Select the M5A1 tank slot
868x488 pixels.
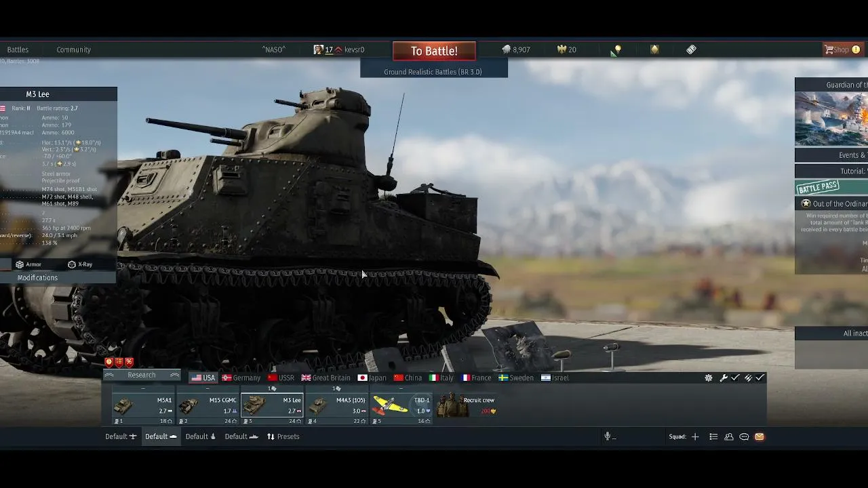(x=143, y=409)
